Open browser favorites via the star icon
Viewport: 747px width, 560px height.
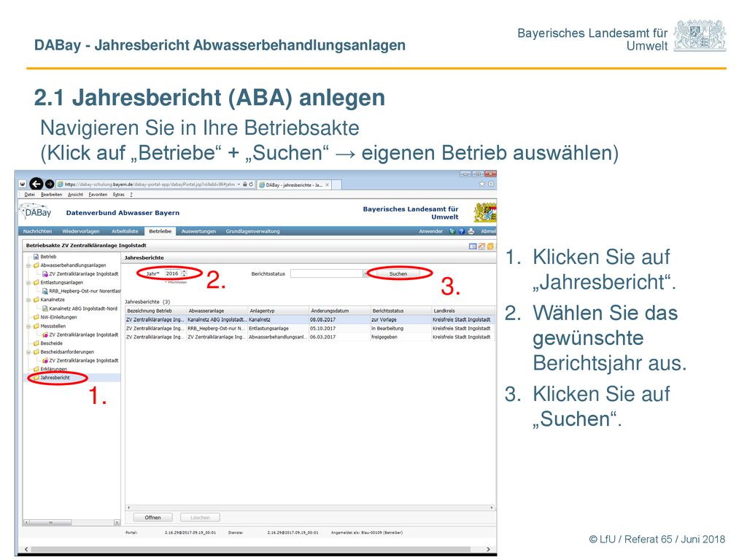(482, 184)
